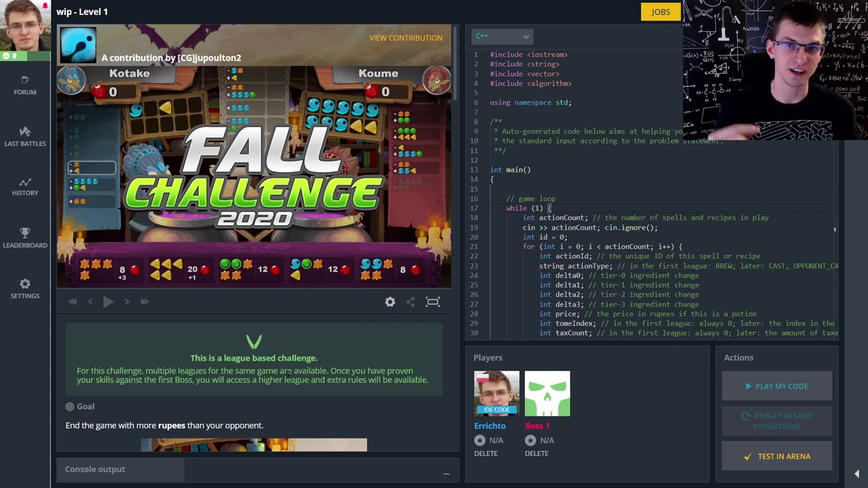The width and height of the screenshot is (868, 488).
Task: Click the Players panel heading
Action: tap(488, 358)
